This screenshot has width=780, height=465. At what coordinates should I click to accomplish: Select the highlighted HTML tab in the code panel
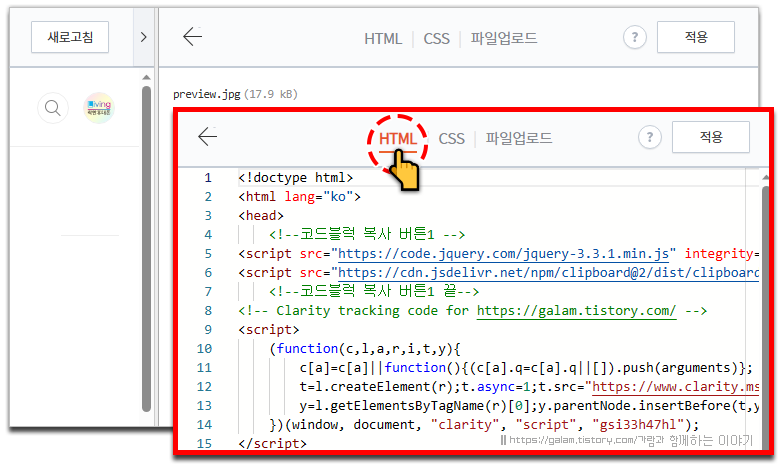(397, 138)
